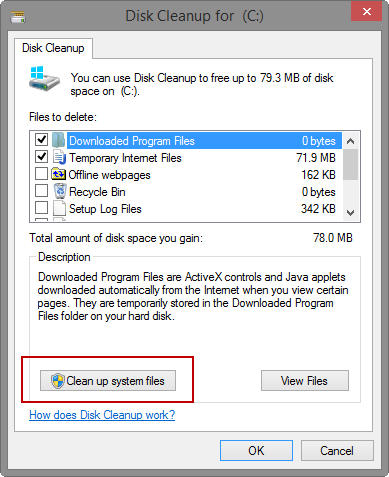Screen dimensions: 389x477
Task: Click the large Windows drive icon
Action: pos(44,78)
